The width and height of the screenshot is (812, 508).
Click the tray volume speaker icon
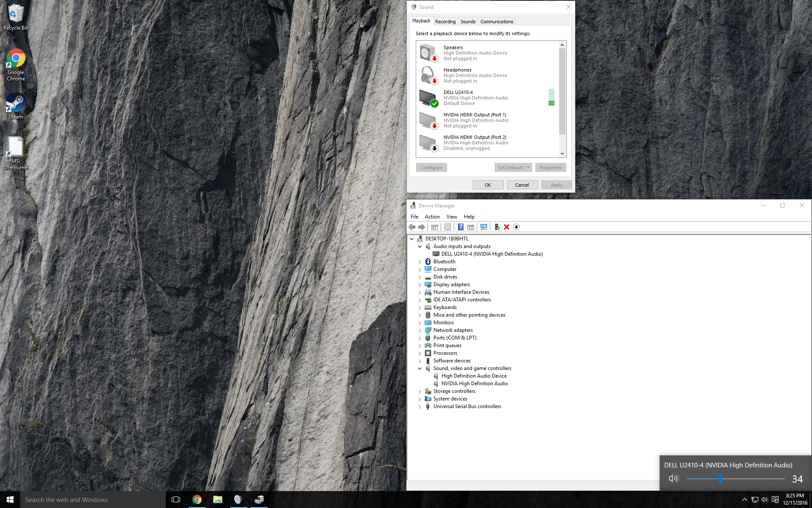coord(765,500)
